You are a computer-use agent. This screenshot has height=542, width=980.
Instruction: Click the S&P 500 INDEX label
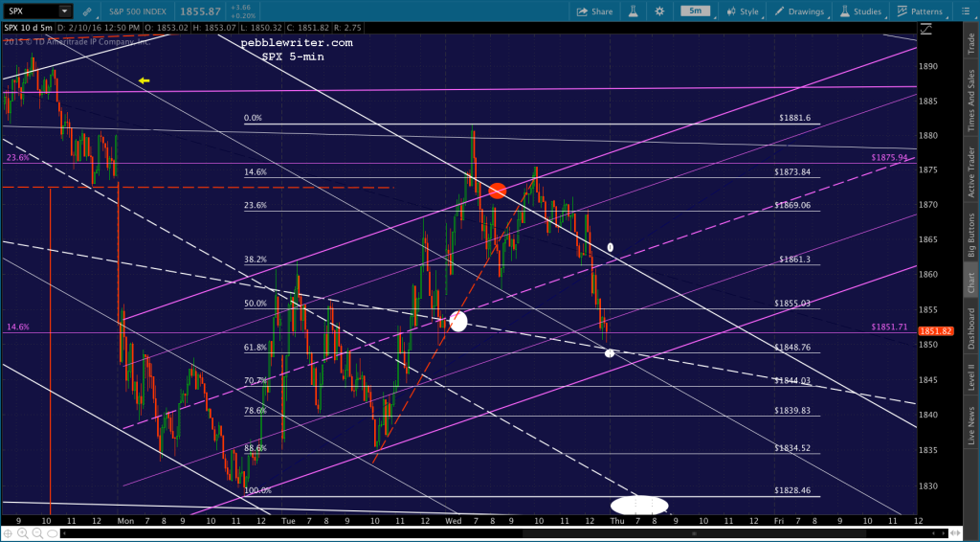pos(136,11)
